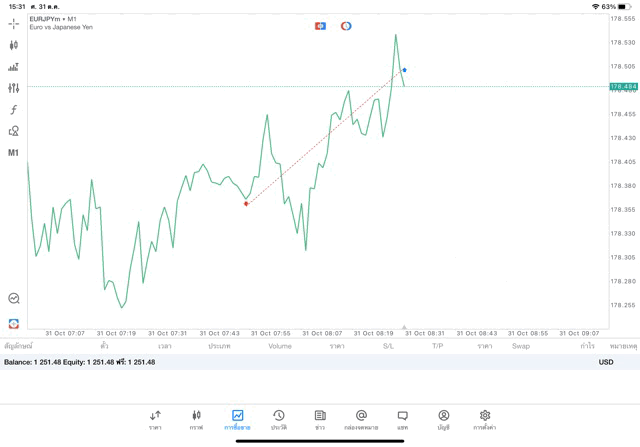Open the History (ประวัติ) tab
Screen dimensions: 640x447
click(278, 419)
